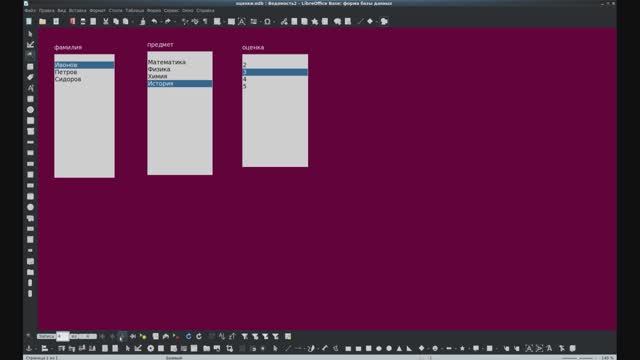
Task: Click the Save document icon
Action: [56, 21]
